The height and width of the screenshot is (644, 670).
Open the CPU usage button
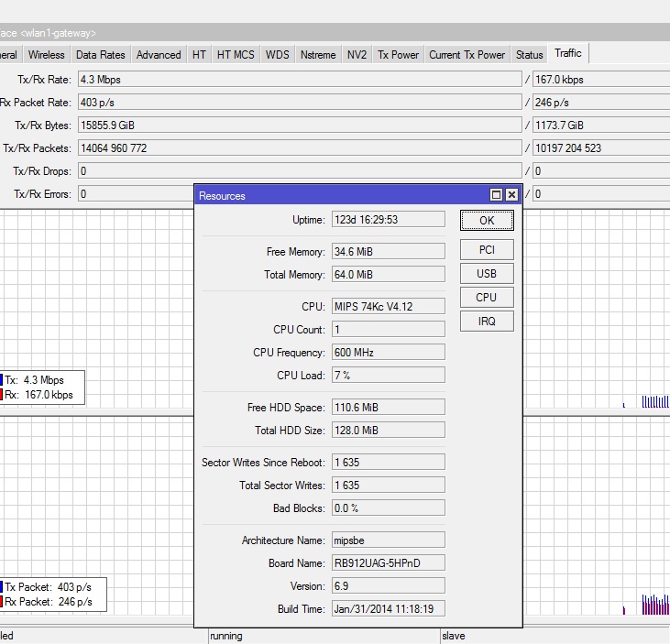487,298
